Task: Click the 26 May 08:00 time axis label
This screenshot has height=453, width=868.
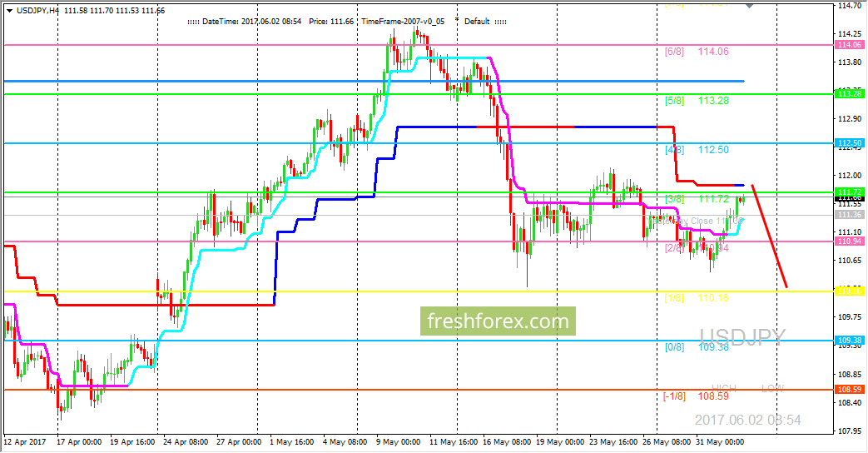Action: [x=666, y=442]
